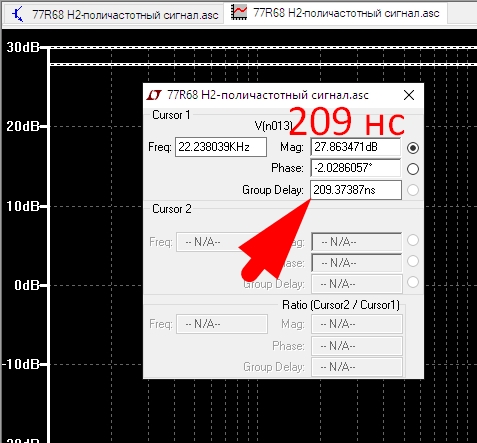The height and width of the screenshot is (443, 477).
Task: Select Cursor 2 Phase radio button
Action: pos(413,261)
